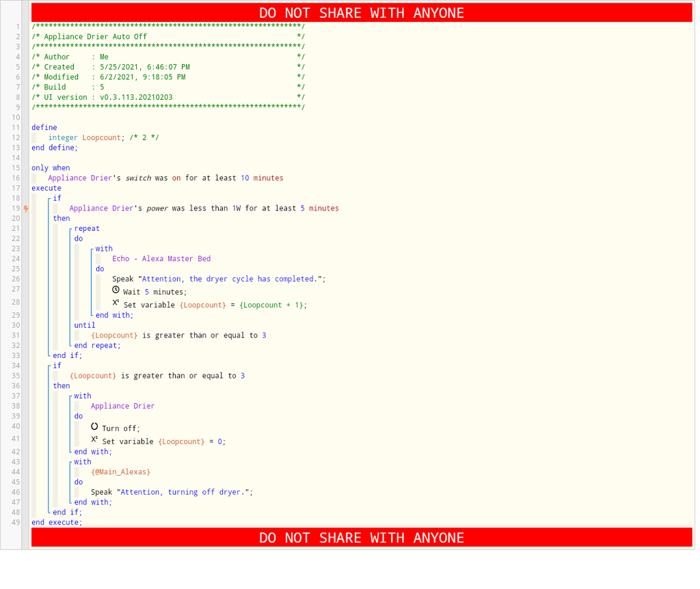Click the red DO NOT SHARE banner
This screenshot has width=700, height=589.
click(362, 12)
